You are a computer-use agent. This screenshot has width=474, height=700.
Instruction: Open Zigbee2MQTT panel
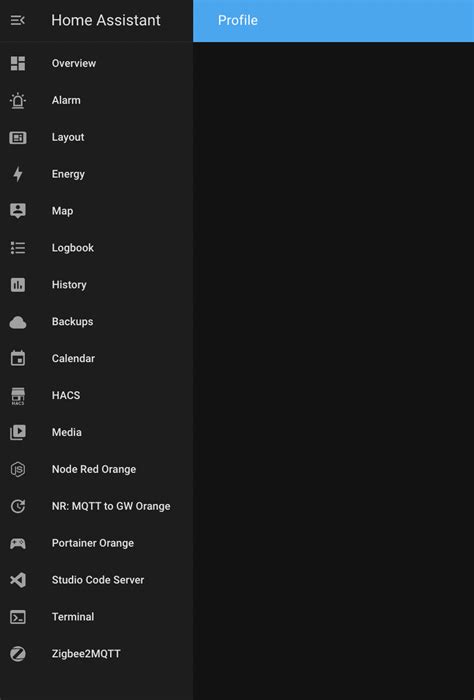[96, 654]
